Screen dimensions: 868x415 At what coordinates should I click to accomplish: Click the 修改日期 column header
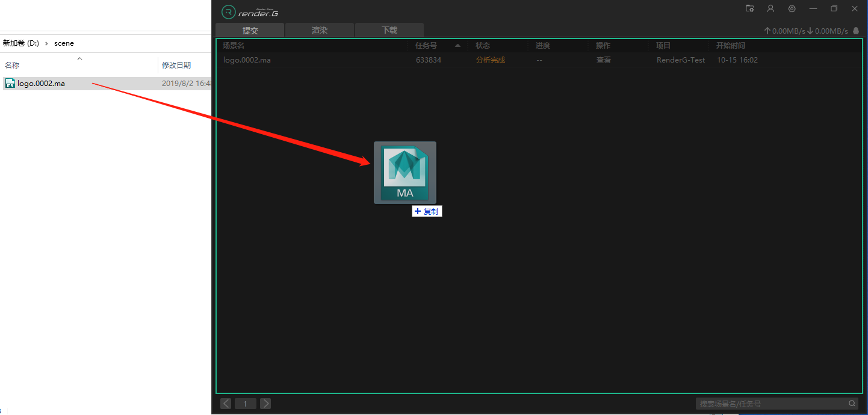point(176,65)
